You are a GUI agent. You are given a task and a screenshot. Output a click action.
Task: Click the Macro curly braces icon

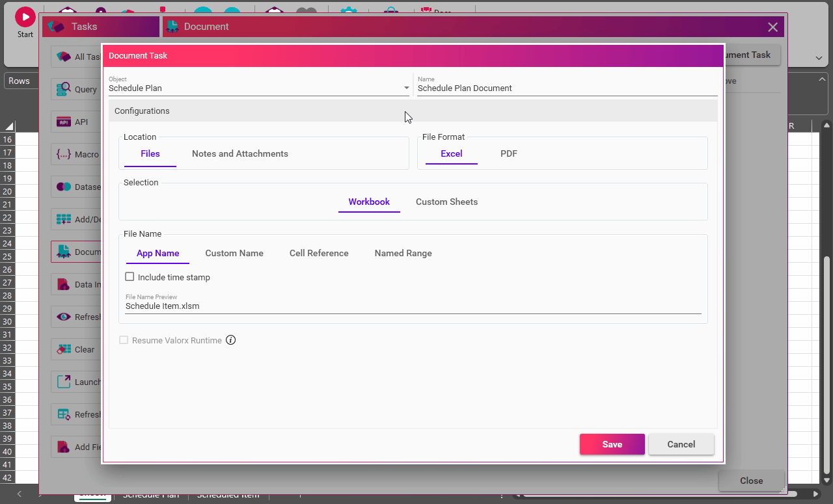coord(64,154)
